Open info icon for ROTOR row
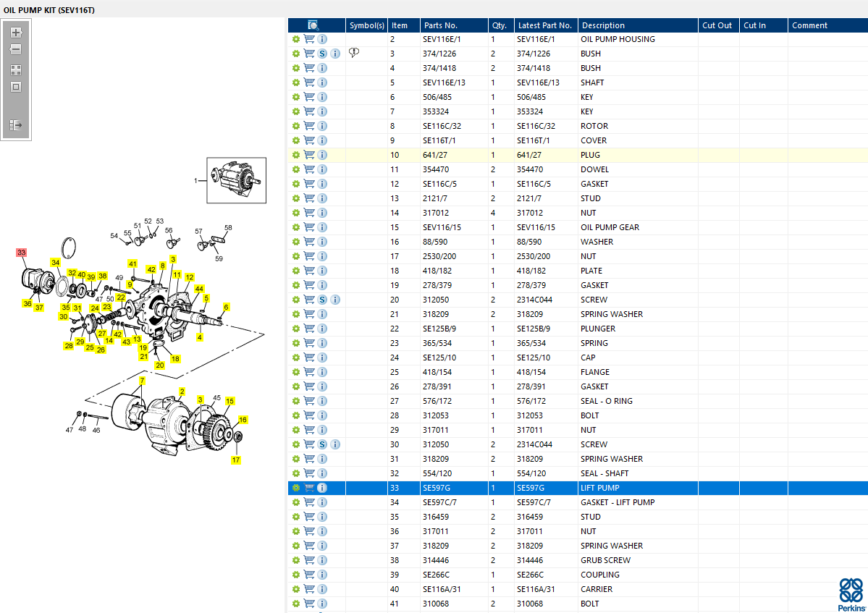Screen dimensions: 868x613 [322, 126]
